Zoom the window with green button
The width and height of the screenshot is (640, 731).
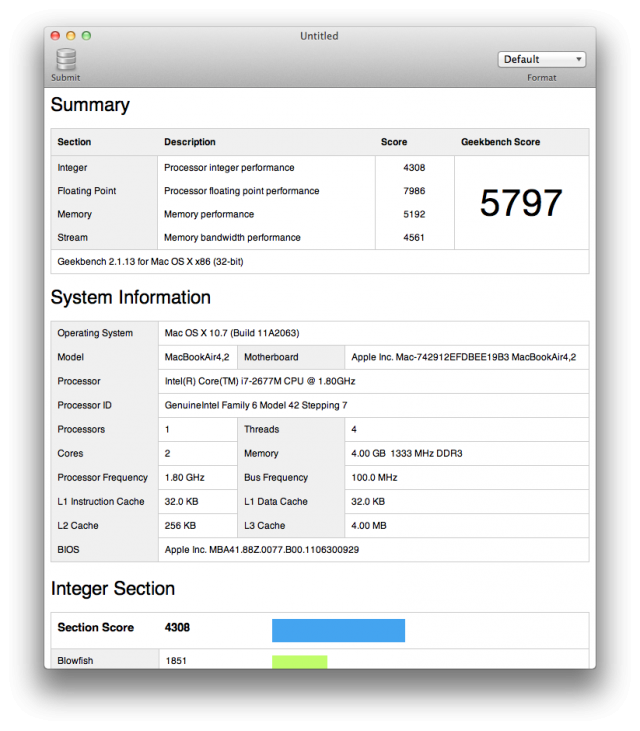coord(86,36)
